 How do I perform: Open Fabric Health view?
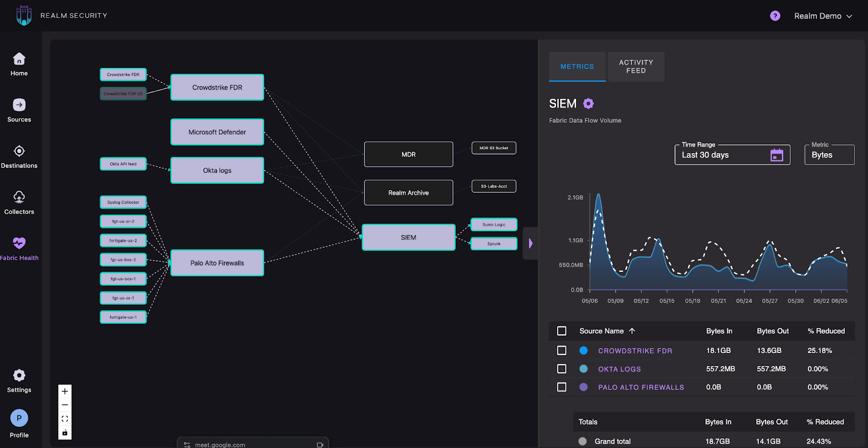click(19, 249)
